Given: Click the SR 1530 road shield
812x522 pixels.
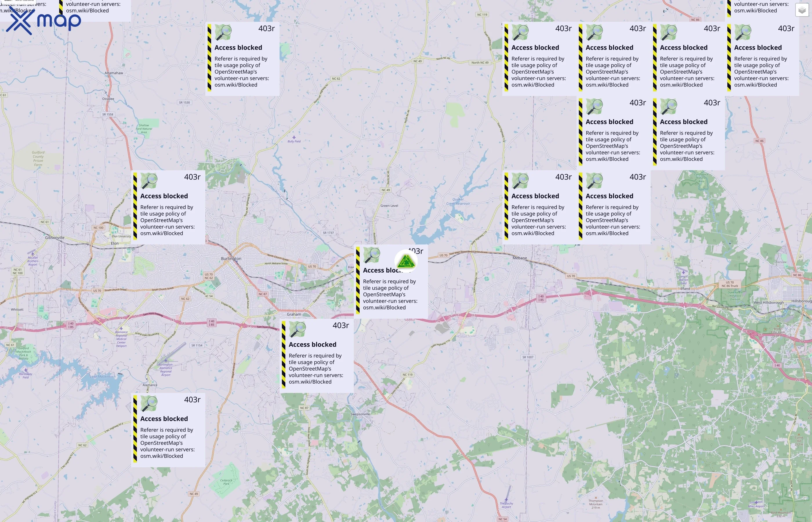Looking at the screenshot, I should tap(184, 102).
